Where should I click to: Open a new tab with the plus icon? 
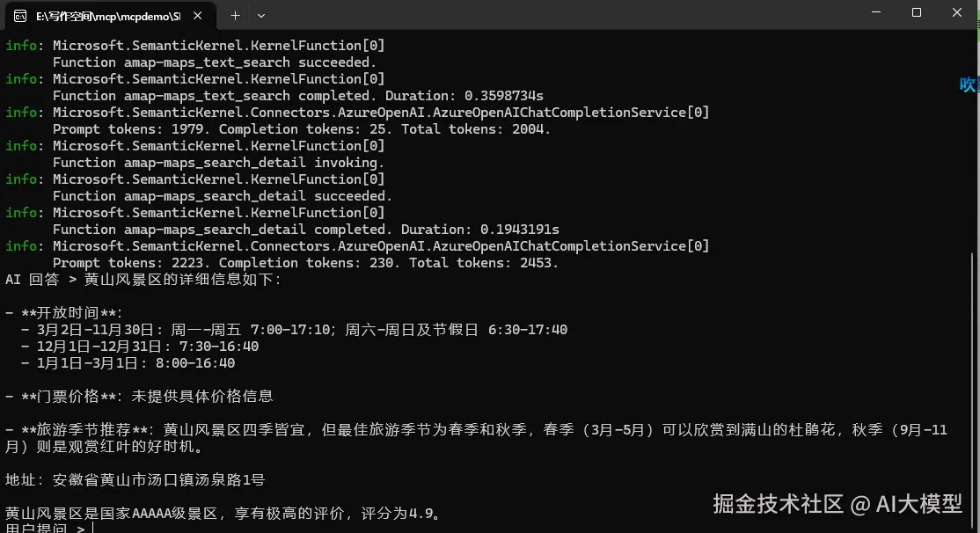point(236,15)
